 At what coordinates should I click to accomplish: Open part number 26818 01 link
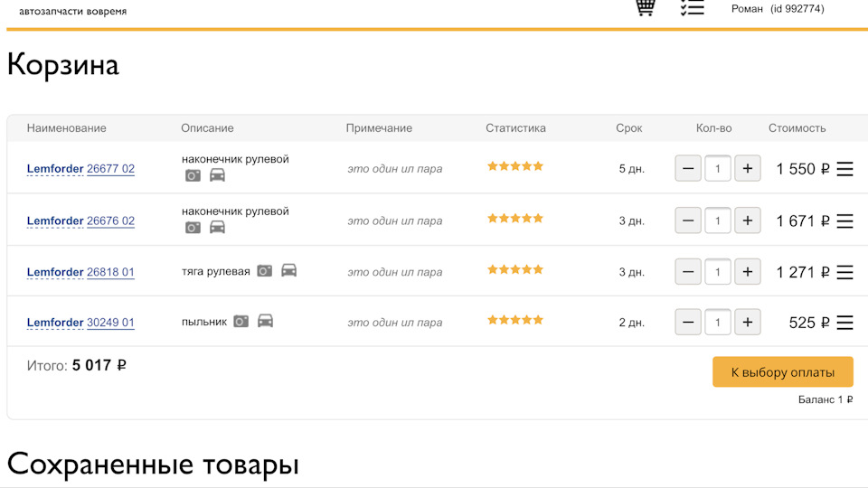tap(110, 272)
